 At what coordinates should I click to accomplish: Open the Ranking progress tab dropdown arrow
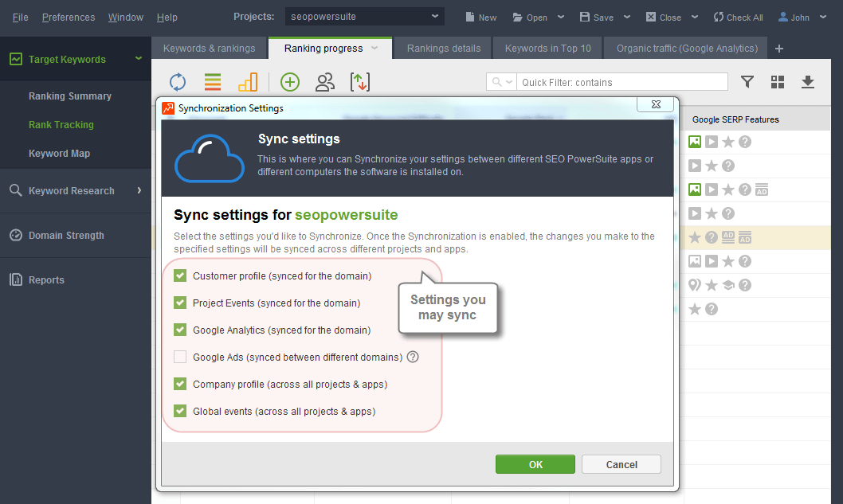374,48
